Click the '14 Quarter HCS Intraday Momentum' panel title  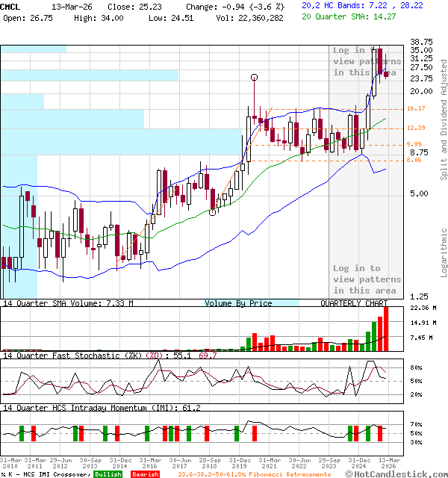click(x=88, y=408)
